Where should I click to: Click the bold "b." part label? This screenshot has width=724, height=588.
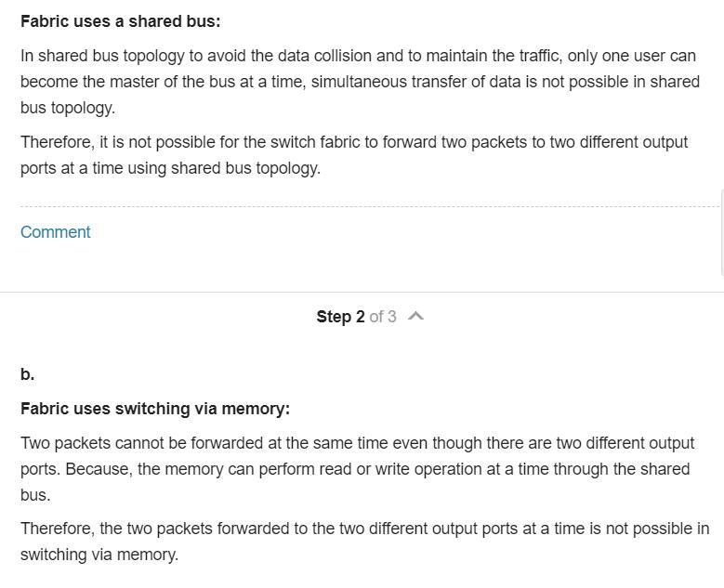[x=28, y=373]
